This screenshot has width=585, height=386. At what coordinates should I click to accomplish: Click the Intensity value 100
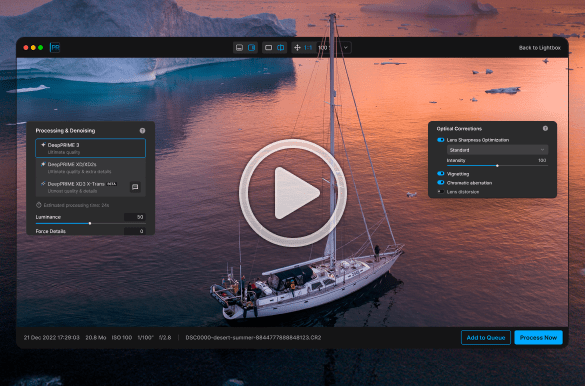point(542,160)
